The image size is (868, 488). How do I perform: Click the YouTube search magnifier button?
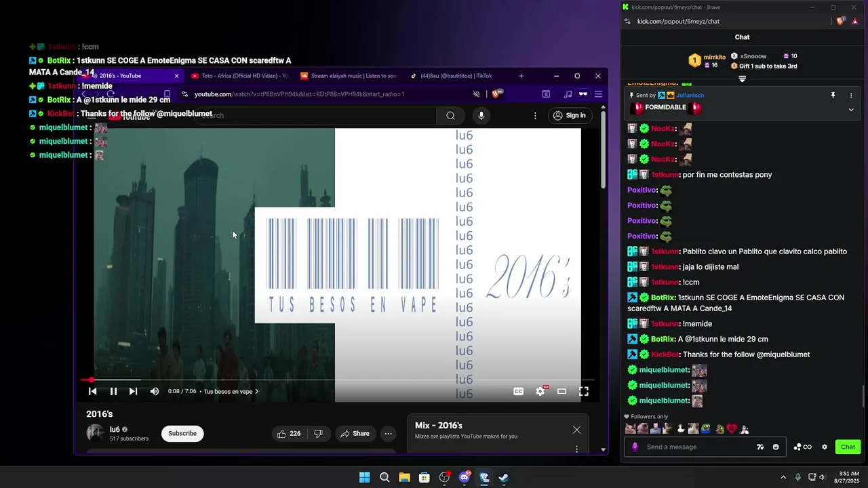(x=450, y=115)
